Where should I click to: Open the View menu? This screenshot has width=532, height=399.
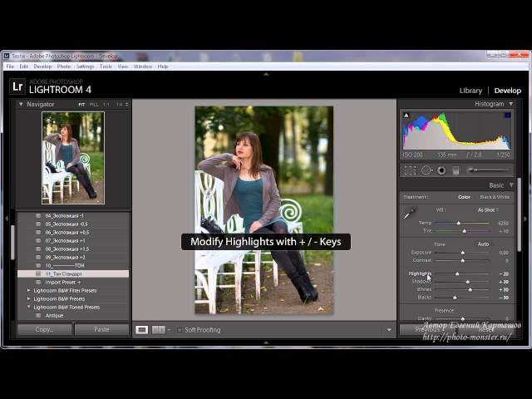coord(122,66)
